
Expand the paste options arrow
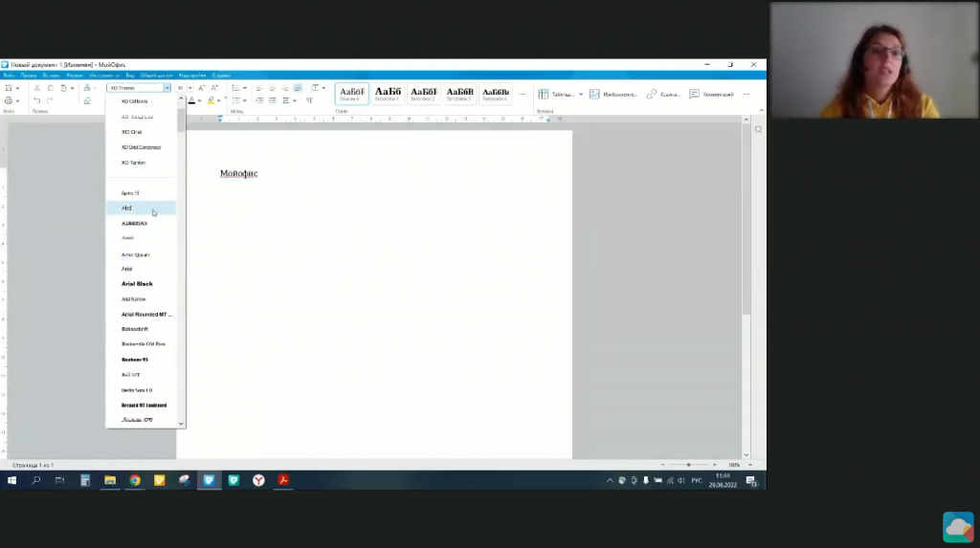point(73,88)
